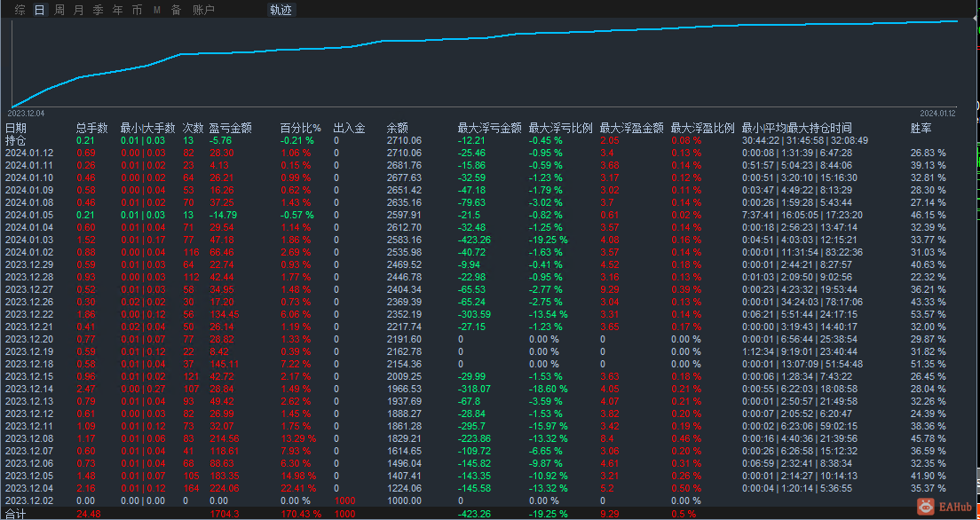Click the 合计 totals row label
The width and height of the screenshot is (980, 520).
16,514
